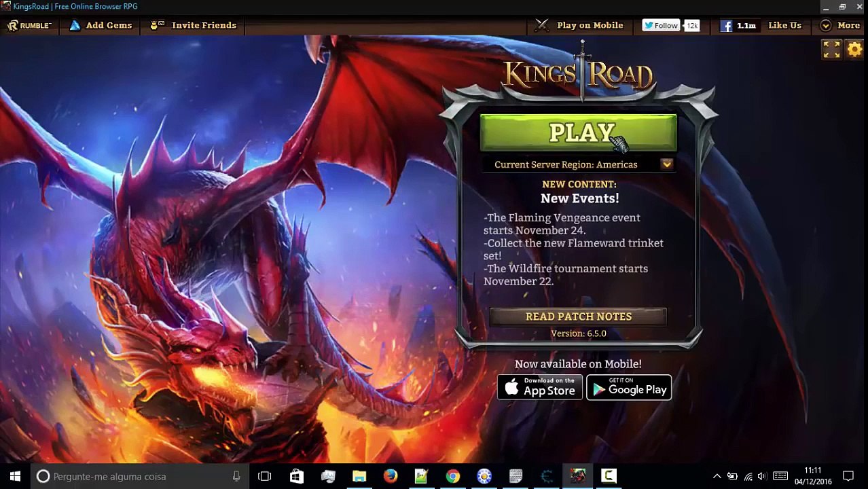Open Play on Mobile
The height and width of the screenshot is (489, 868).
click(590, 25)
